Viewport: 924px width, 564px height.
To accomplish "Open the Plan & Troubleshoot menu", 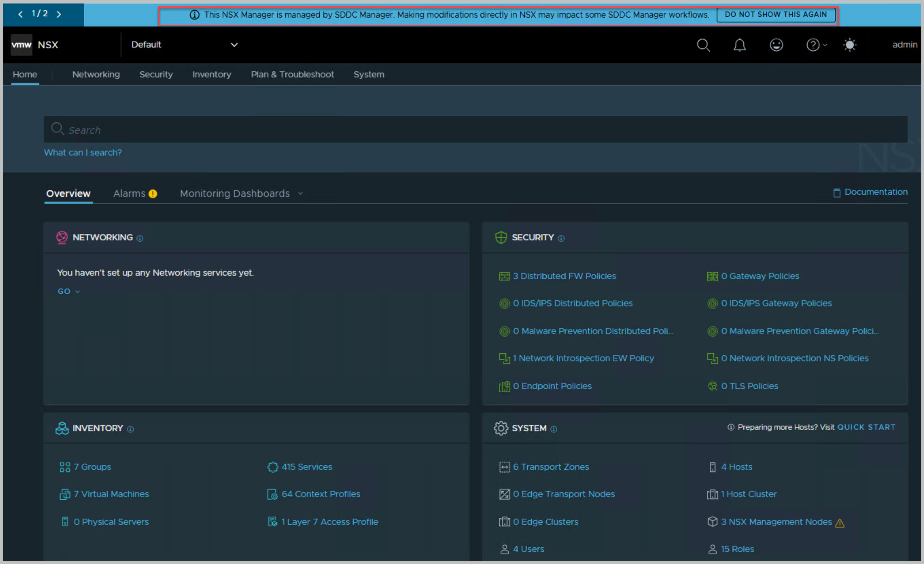I will (x=292, y=74).
